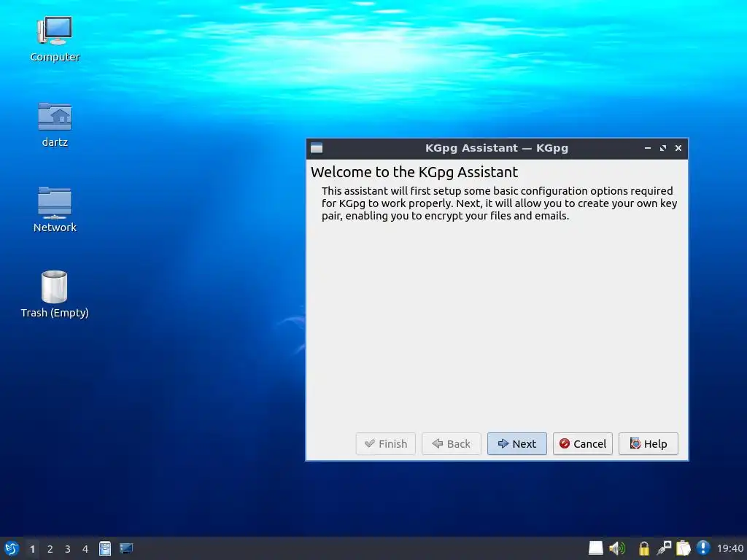
Task: Click the white window icon in system tray
Action: click(595, 548)
